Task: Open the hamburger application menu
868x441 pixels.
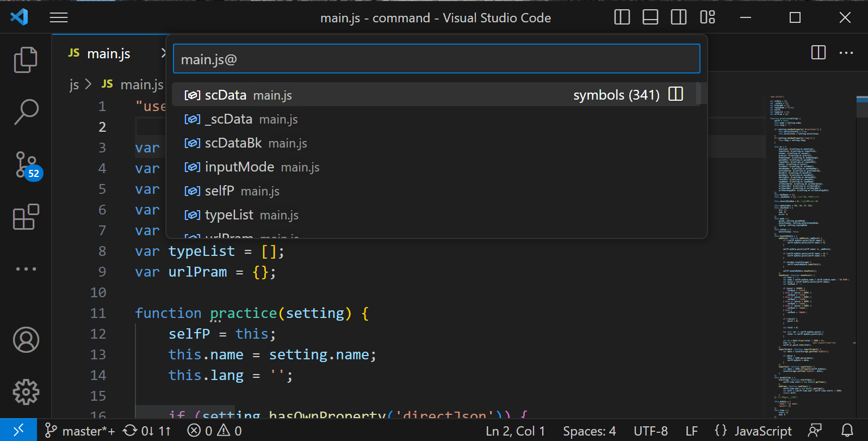Action: [x=59, y=18]
